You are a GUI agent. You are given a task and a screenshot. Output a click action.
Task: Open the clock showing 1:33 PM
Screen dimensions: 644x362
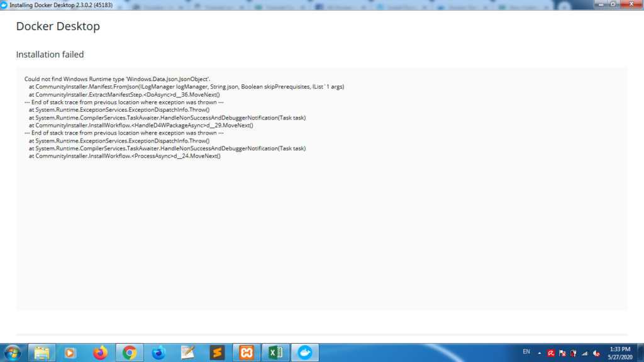tap(619, 353)
